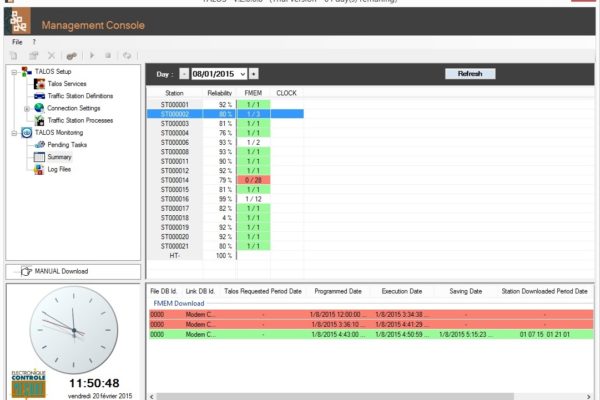Viewport: 600px width, 400px height.
Task: Click Execution Date column header
Action: click(x=402, y=291)
